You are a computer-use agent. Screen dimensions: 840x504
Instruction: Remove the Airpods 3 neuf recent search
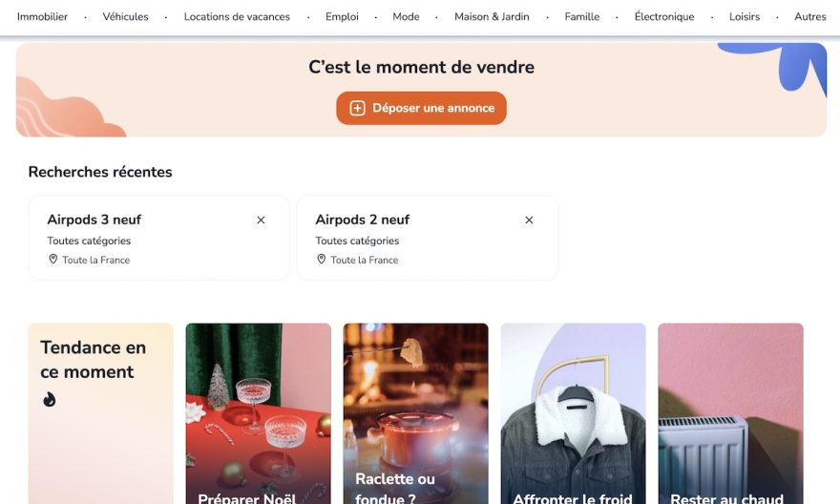pyautogui.click(x=261, y=220)
